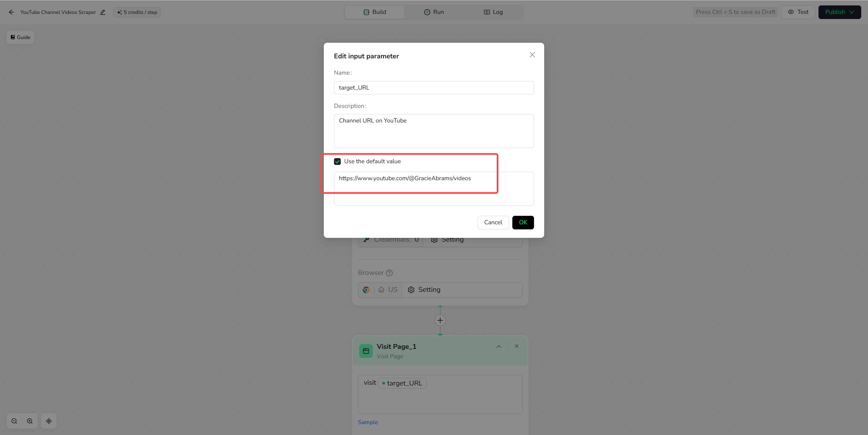Click the pencil icon to rename the workflow
This screenshot has width=868, height=435.
click(x=103, y=12)
